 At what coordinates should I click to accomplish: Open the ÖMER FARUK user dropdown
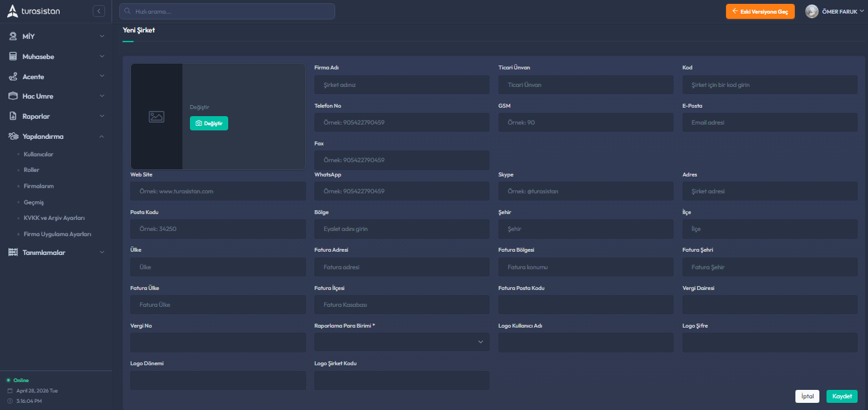(843, 12)
